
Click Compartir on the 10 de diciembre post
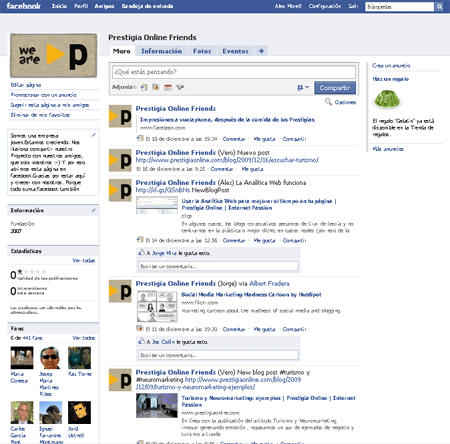click(295, 139)
